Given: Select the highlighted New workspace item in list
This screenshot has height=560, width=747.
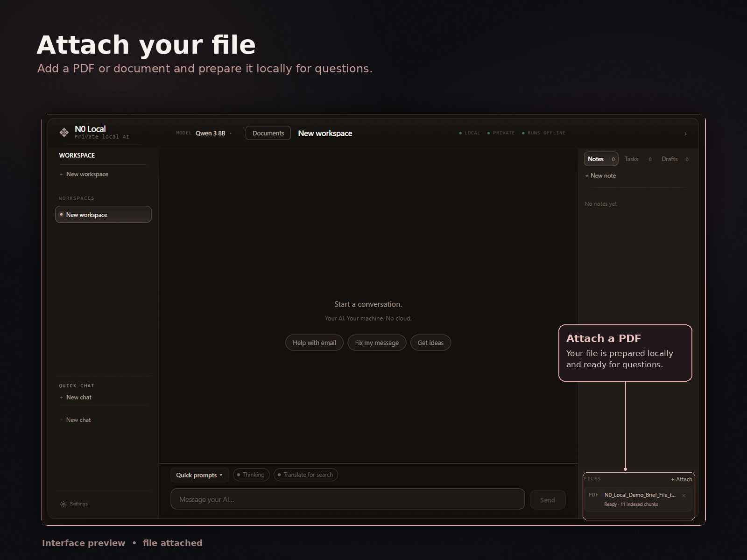Looking at the screenshot, I should point(103,215).
